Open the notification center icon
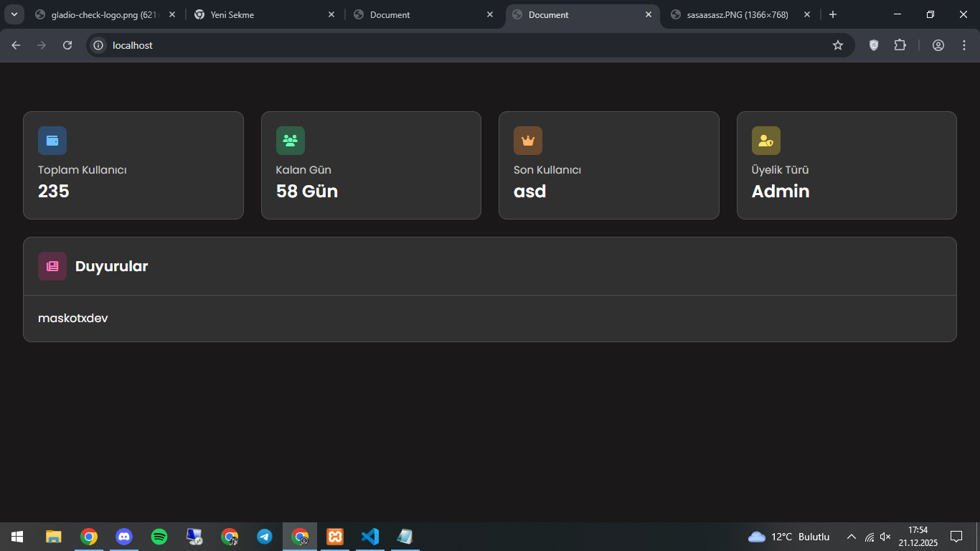980x551 pixels. [956, 537]
